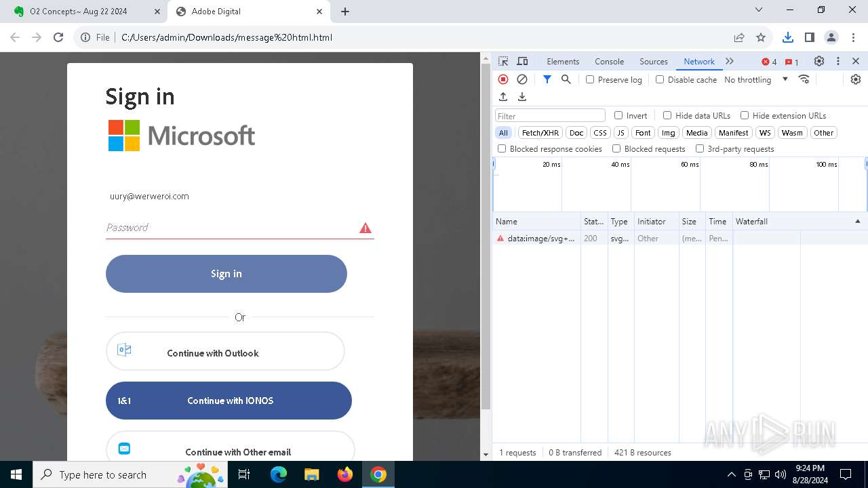Filter requests by JS type
This screenshot has width=868, height=488.
tap(620, 133)
